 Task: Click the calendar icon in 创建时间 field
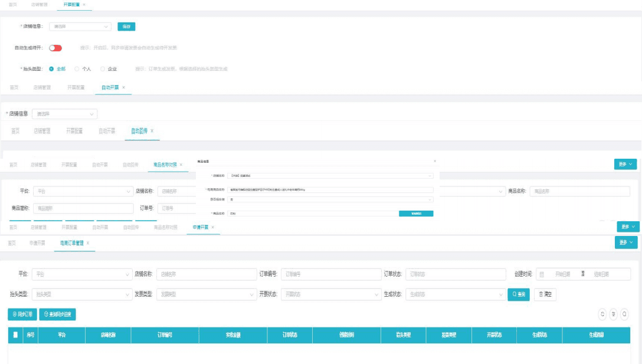(542, 274)
